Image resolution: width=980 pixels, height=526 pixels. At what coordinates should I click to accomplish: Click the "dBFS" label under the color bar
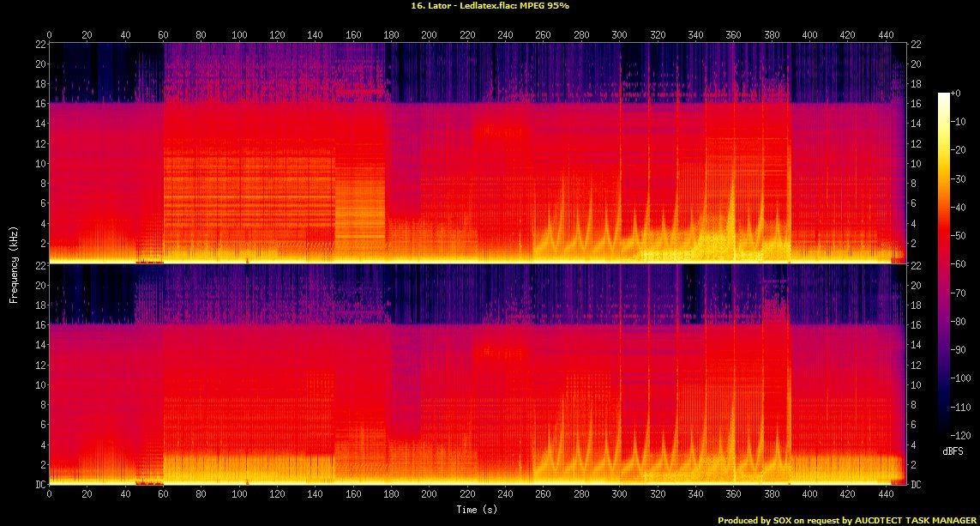[951, 450]
